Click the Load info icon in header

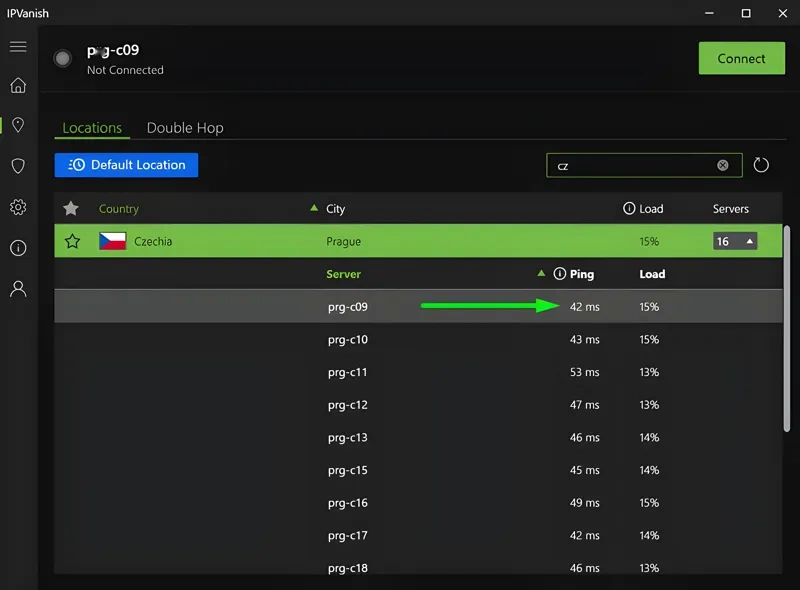click(629, 208)
